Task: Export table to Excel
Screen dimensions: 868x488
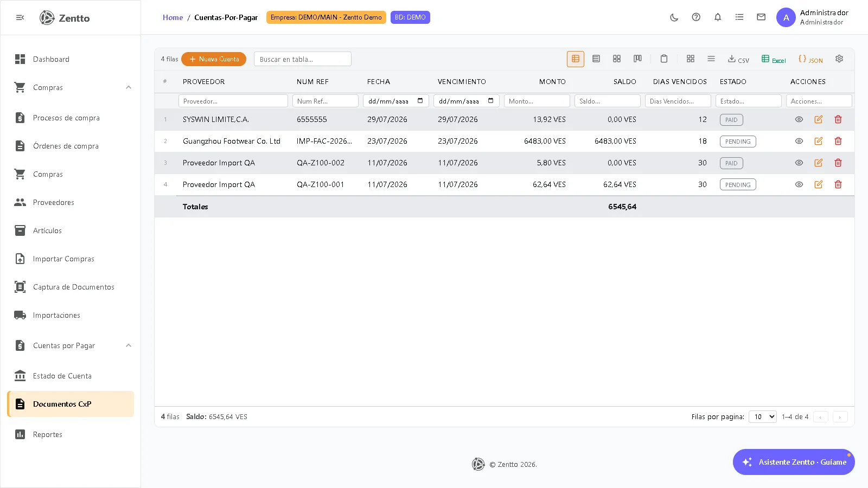Action: 774,59
